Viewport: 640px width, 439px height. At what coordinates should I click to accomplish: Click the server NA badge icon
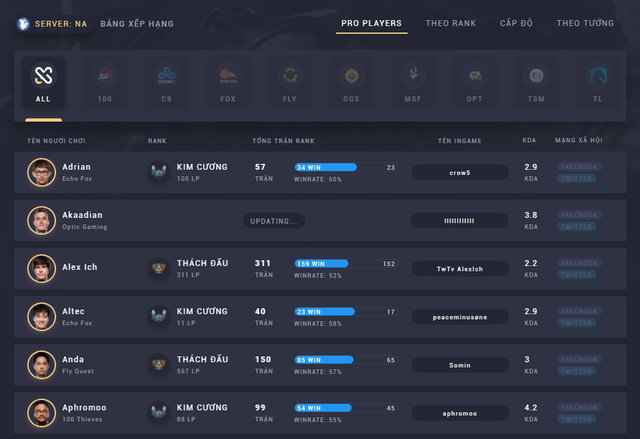tap(24, 24)
